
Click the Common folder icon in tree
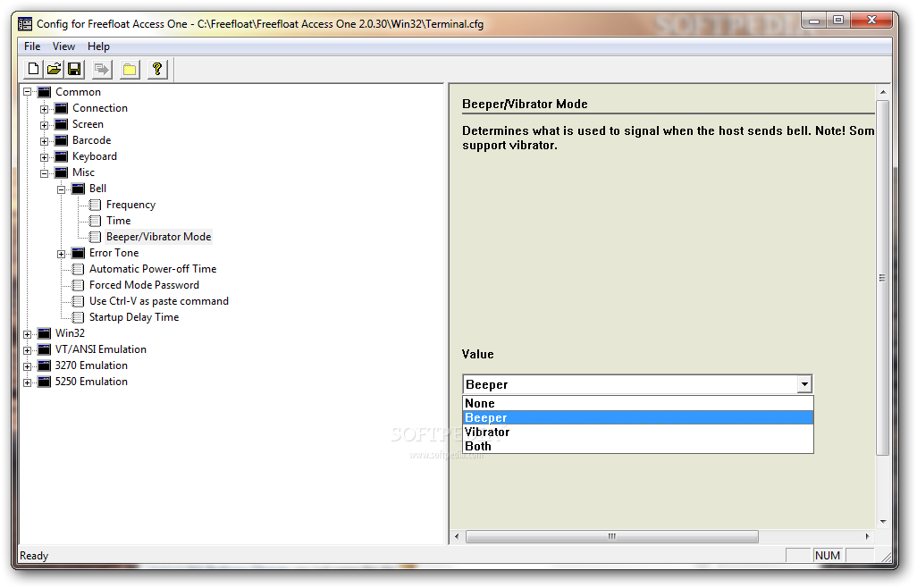(45, 92)
